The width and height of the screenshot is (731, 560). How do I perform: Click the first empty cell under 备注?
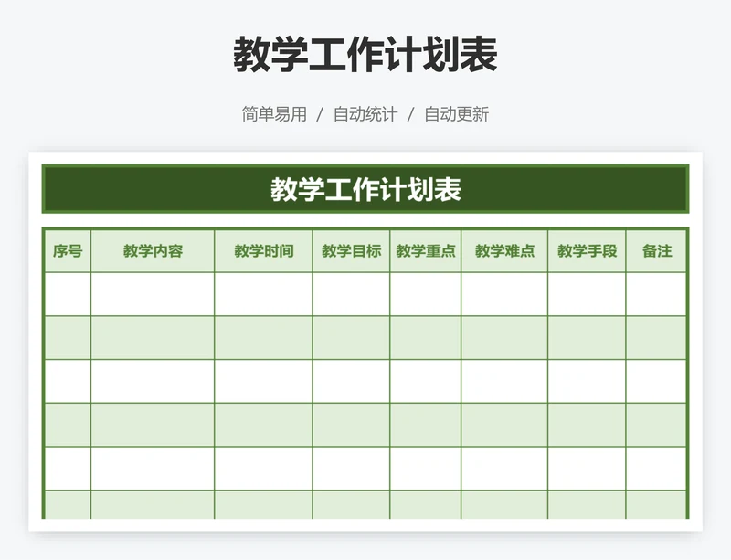(656, 294)
